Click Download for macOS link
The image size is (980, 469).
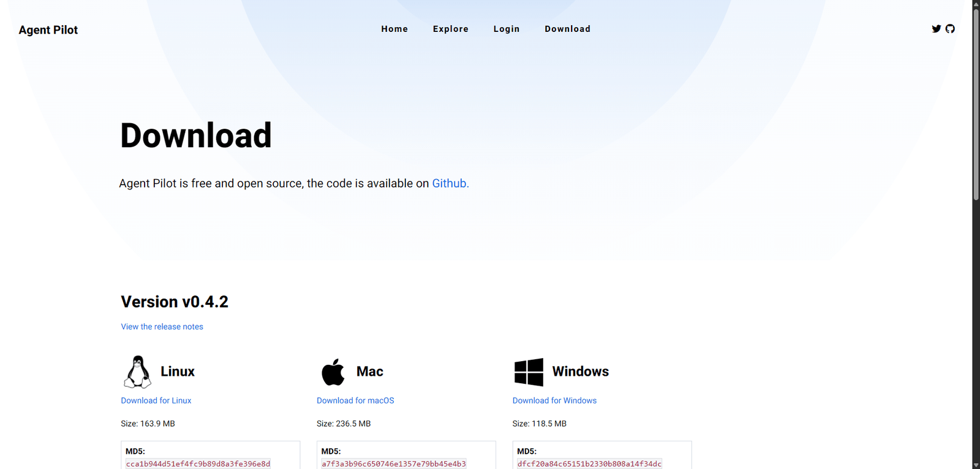(x=355, y=400)
